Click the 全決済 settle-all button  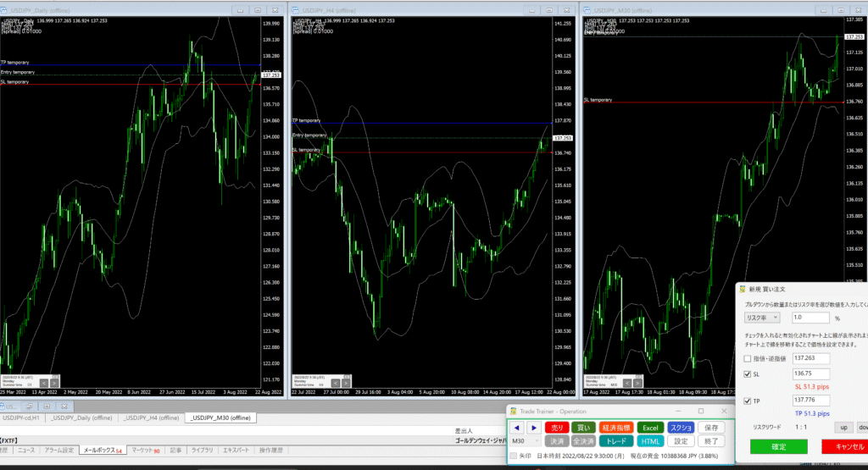[583, 441]
